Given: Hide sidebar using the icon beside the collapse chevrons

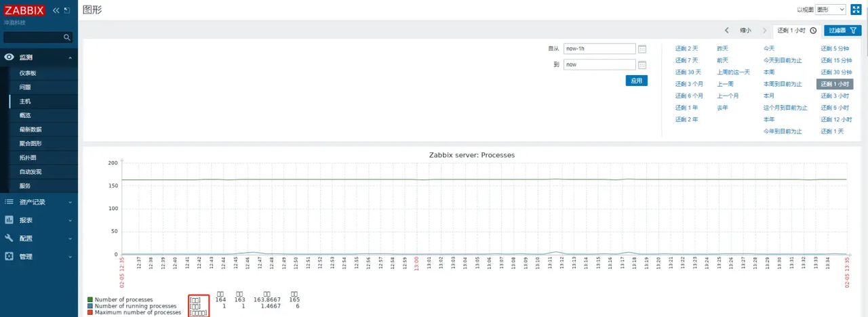Looking at the screenshot, I should point(66,10).
